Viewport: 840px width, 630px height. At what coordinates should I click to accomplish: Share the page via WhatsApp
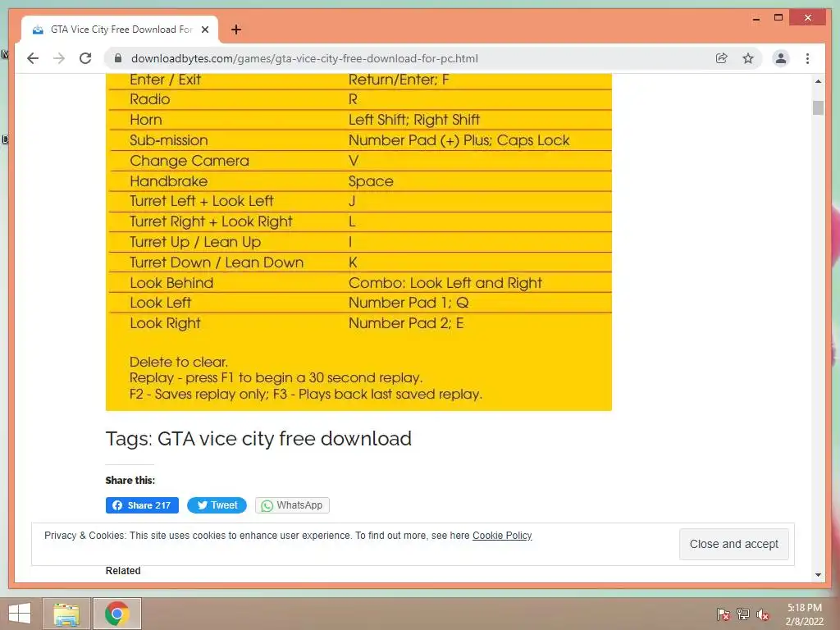pos(292,505)
